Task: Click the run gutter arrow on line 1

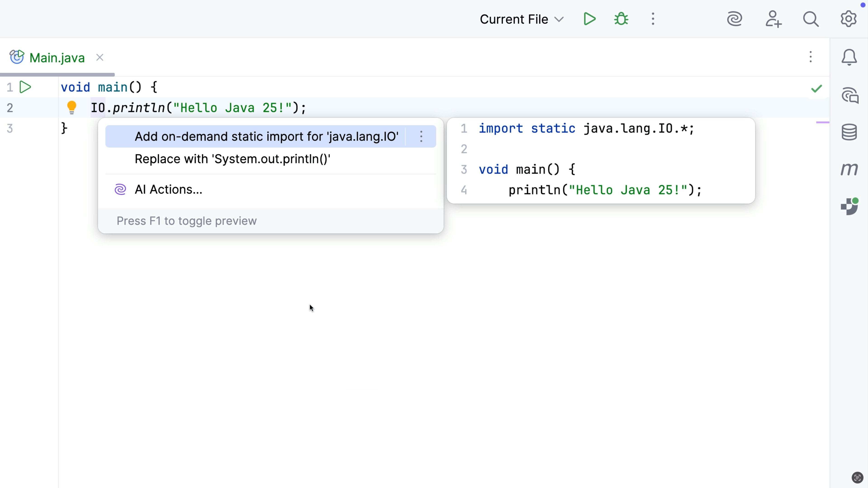Action: tap(26, 87)
